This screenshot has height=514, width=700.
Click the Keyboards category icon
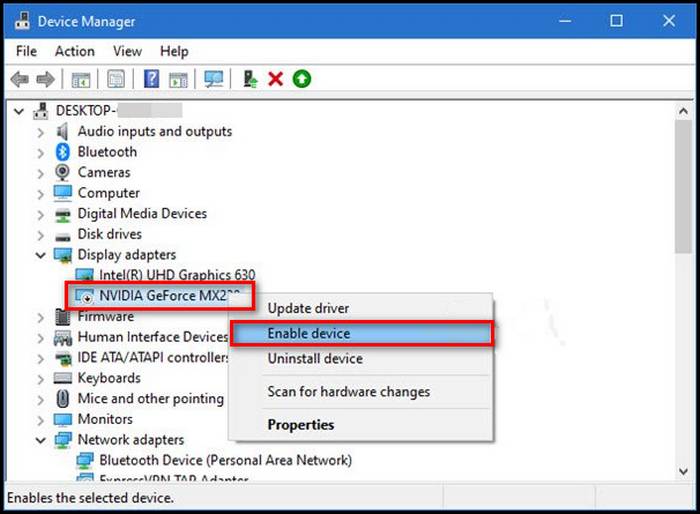click(x=62, y=378)
